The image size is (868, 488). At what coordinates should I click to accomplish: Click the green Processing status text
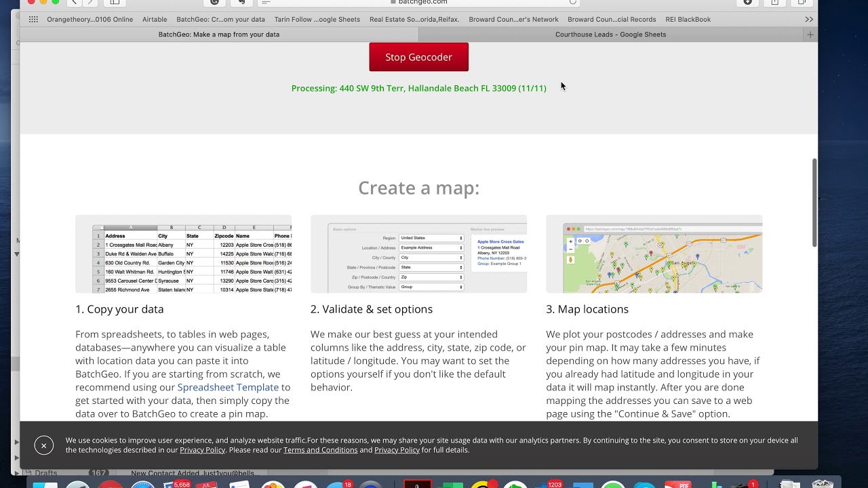click(x=418, y=88)
